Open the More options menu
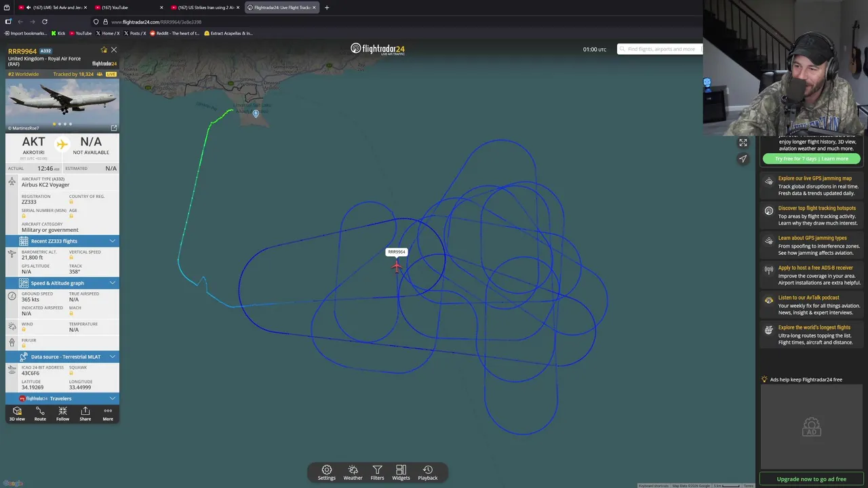This screenshot has width=868, height=488. [x=108, y=414]
